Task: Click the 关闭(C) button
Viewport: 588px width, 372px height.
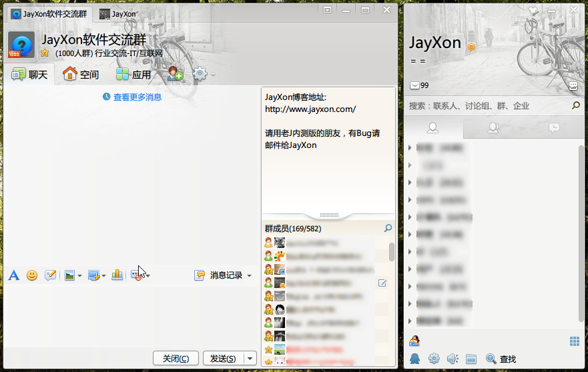Action: (176, 359)
